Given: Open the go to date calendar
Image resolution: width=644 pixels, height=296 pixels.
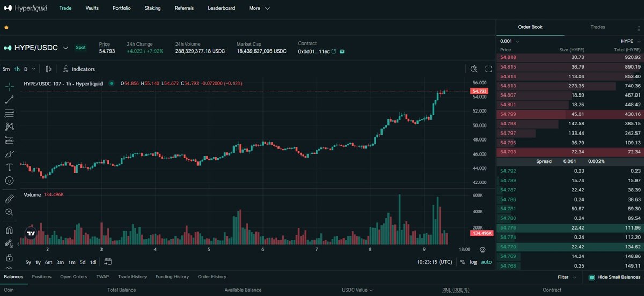Looking at the screenshot, I should (x=108, y=262).
